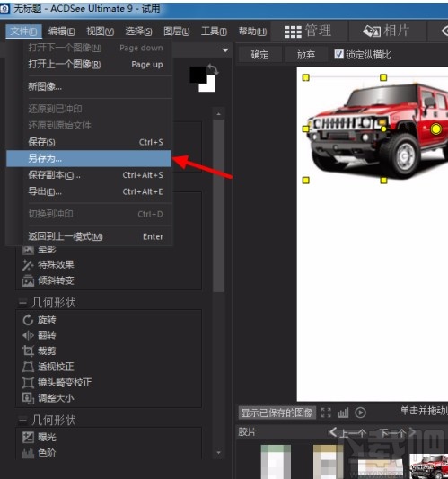
Task: Click the slideshow play icon
Action: click(x=360, y=412)
